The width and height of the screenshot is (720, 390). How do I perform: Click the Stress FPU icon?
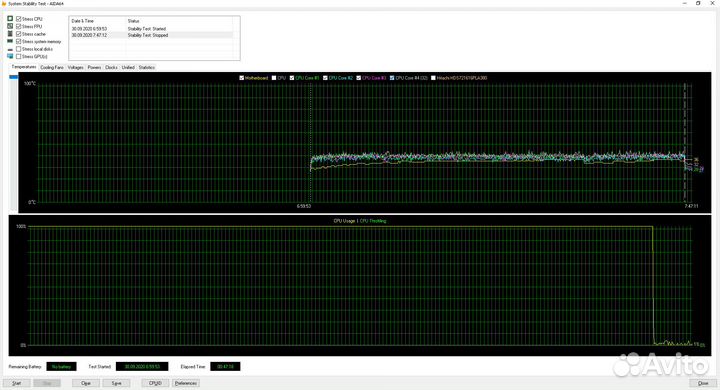(10, 26)
